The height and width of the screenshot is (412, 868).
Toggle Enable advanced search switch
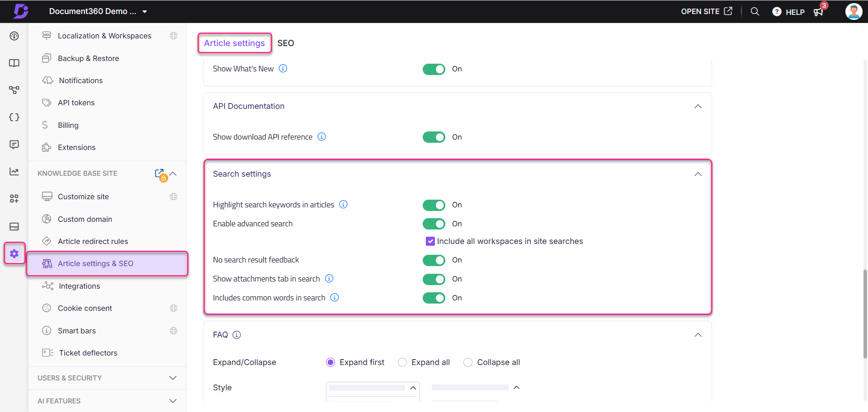click(434, 224)
